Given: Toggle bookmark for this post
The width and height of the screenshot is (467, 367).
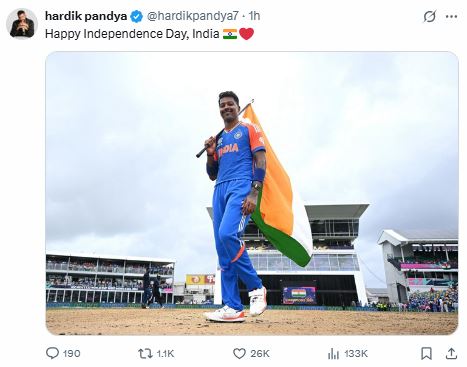Looking at the screenshot, I should click(x=426, y=353).
